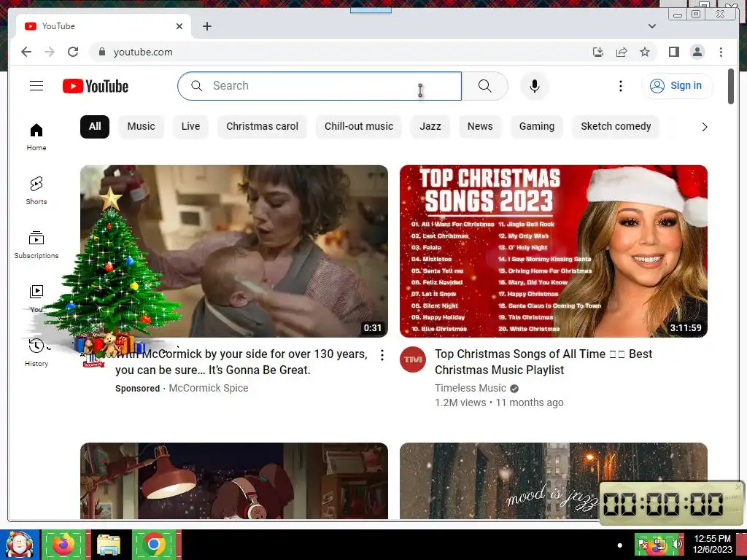This screenshot has width=747, height=560.
Task: Show more category chips with right arrow
Action: [x=705, y=127]
